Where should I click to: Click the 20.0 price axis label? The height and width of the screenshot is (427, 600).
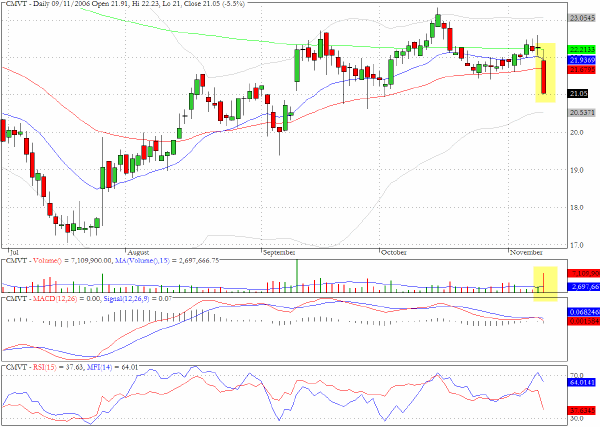pyautogui.click(x=576, y=132)
